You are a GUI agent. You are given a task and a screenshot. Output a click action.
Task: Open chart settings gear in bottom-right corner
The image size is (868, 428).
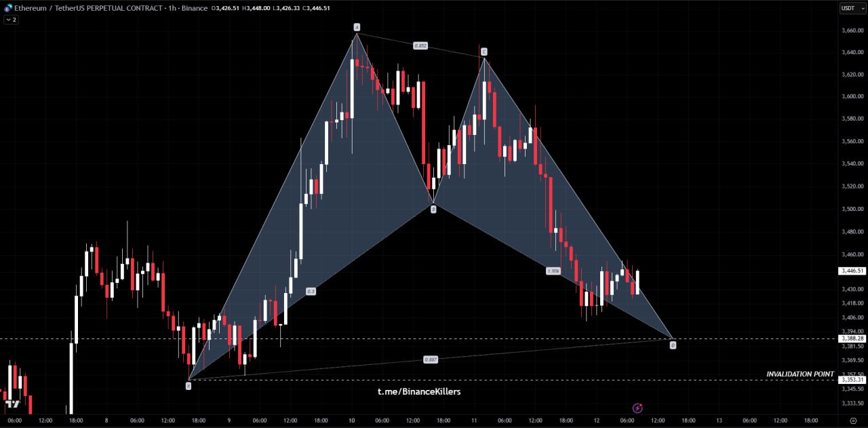point(852,421)
